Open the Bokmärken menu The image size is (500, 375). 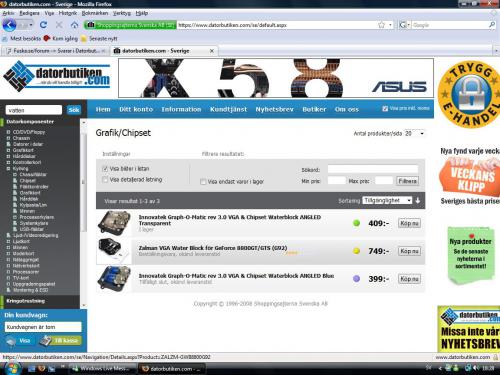point(95,13)
